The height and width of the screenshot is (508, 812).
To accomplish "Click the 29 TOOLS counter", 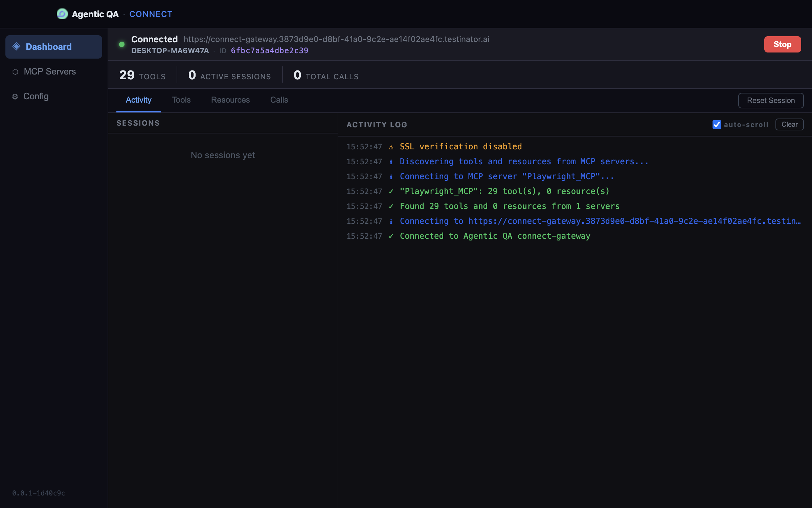I will (142, 75).
